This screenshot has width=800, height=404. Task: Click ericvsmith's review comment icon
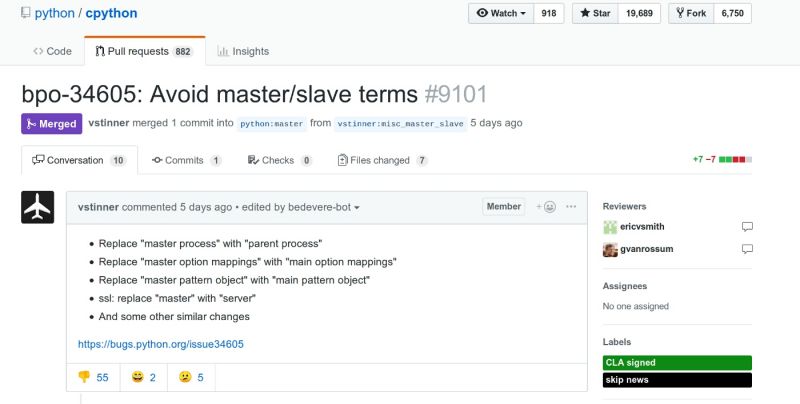747,227
